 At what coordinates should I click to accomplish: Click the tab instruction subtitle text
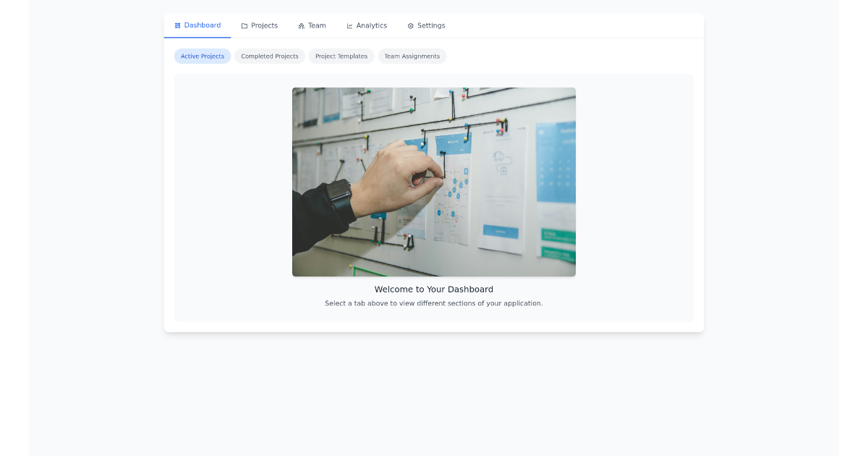435,303
